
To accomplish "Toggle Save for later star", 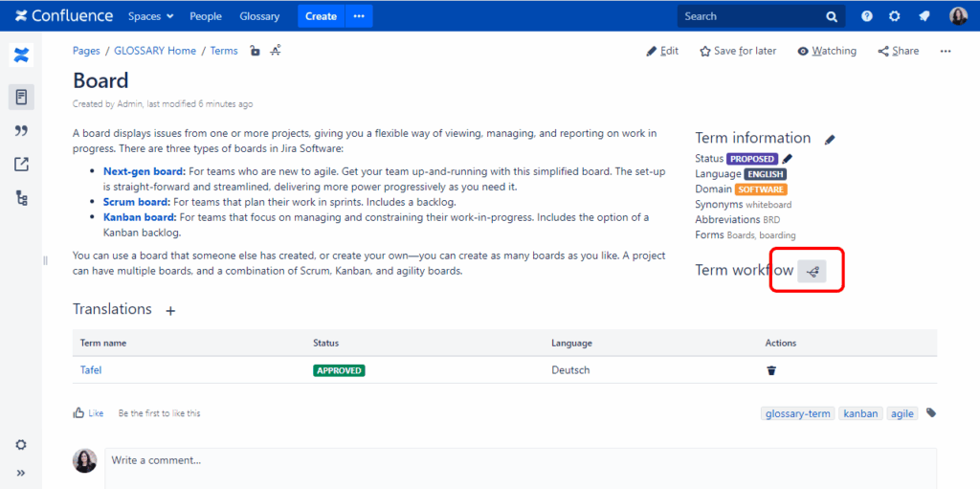I will click(x=738, y=52).
